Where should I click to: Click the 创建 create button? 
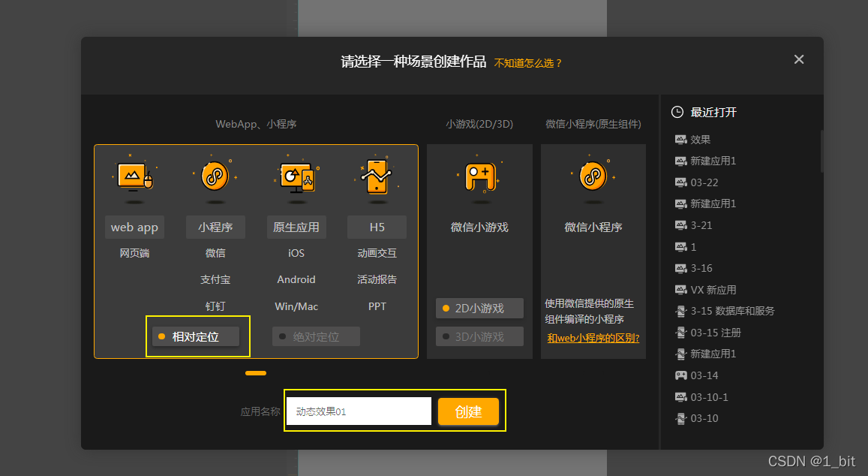(468, 411)
